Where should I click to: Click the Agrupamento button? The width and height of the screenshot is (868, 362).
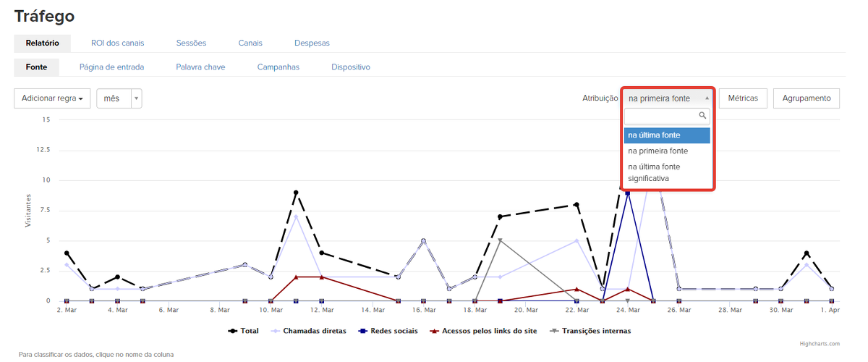(x=807, y=98)
